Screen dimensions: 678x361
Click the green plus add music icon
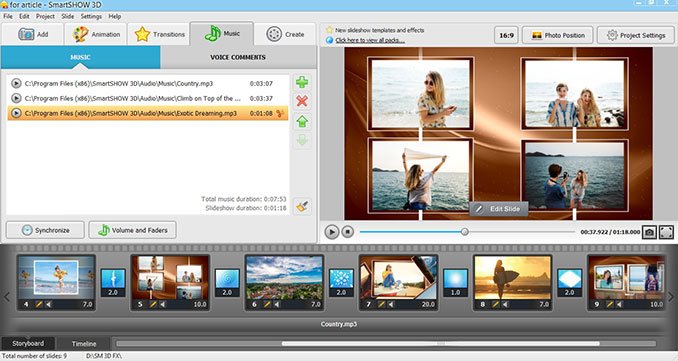[x=302, y=82]
